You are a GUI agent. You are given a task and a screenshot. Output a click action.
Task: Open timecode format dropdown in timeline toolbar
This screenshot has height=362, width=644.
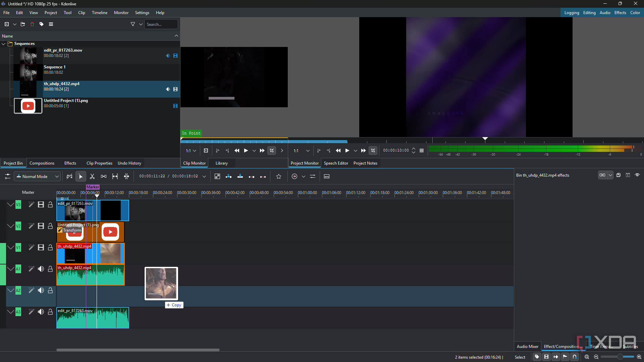204,176
